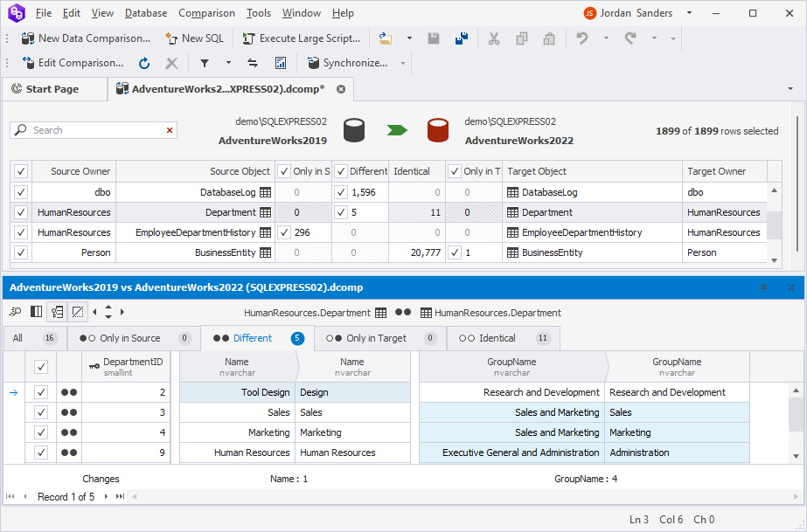Click inside the Search input field
Screen dimensions: 807x532
94,130
